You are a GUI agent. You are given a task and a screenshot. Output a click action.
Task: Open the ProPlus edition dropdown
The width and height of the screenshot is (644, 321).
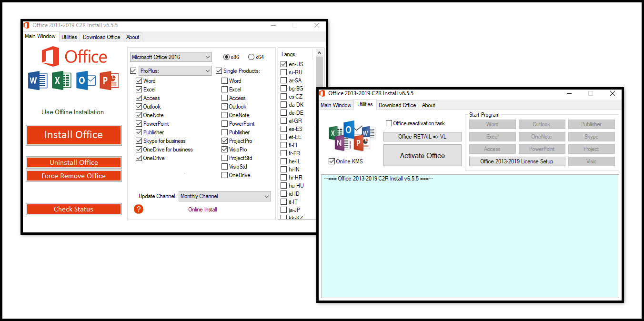(175, 71)
